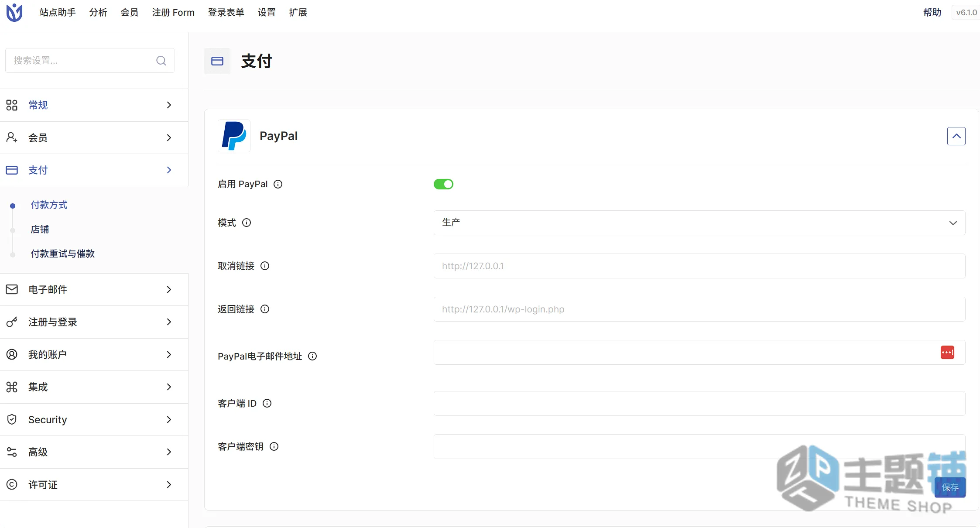980x528 pixels.
Task: Open 站点助手 in top menu
Action: [x=58, y=13]
